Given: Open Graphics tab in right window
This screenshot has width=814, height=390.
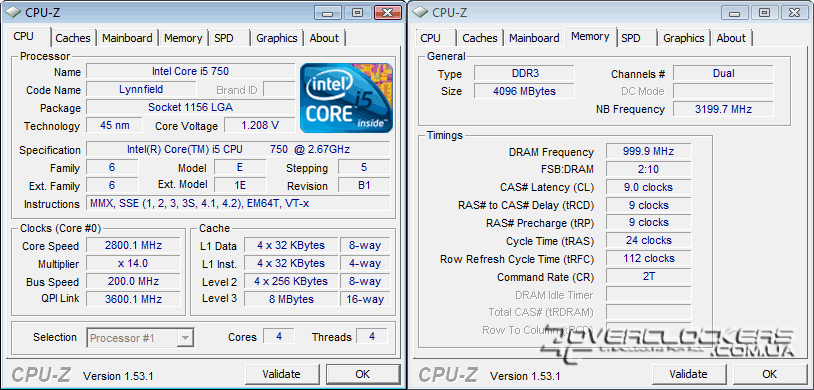Looking at the screenshot, I should pyautogui.click(x=684, y=38).
